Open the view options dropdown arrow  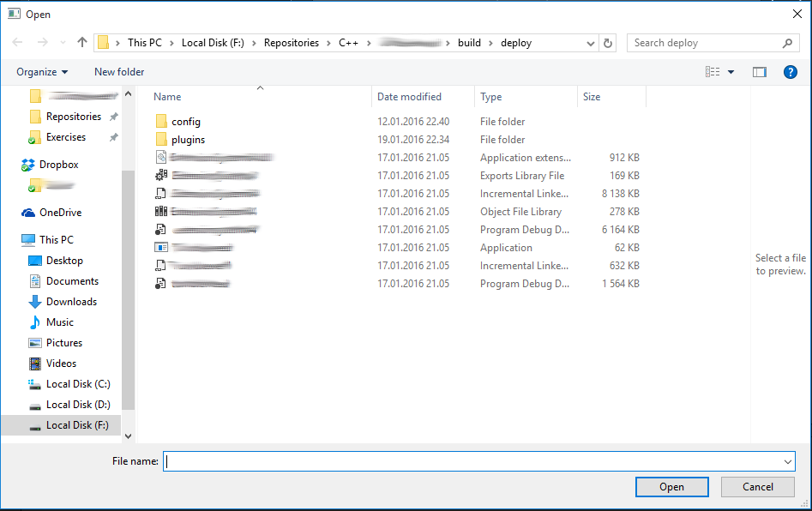coord(731,72)
